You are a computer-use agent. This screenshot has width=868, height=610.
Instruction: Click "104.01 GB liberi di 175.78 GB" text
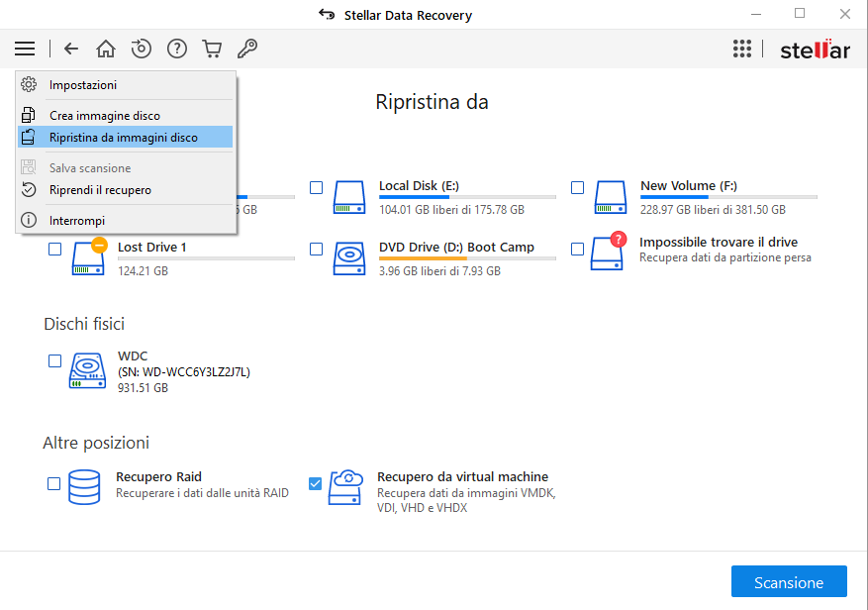451,209
